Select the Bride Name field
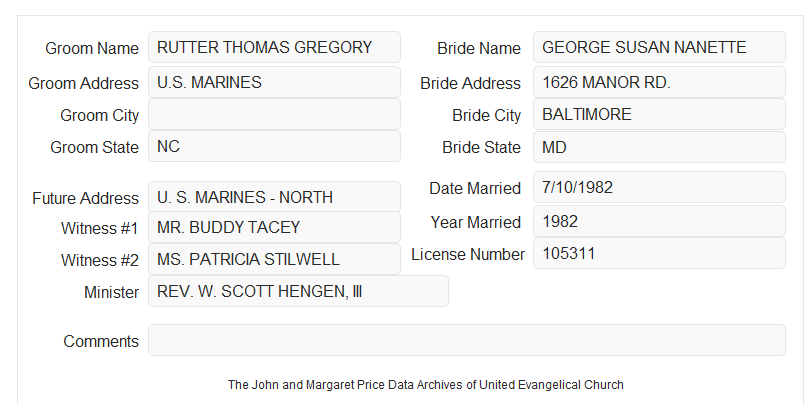This screenshot has height=405, width=805. [659, 47]
